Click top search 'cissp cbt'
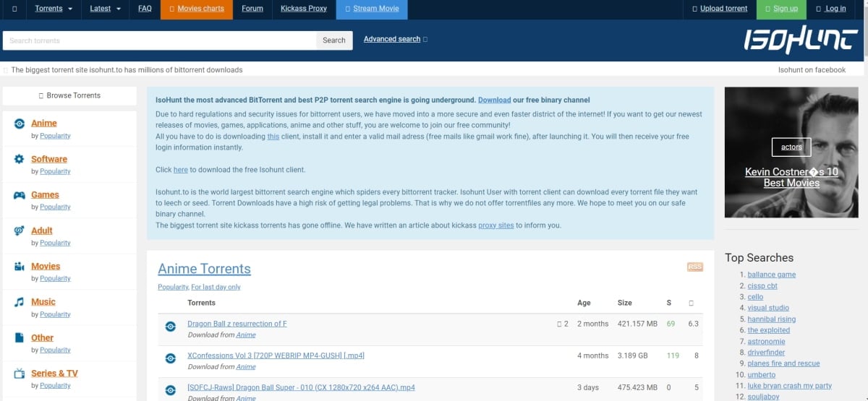The height and width of the screenshot is (401, 868). click(x=762, y=286)
